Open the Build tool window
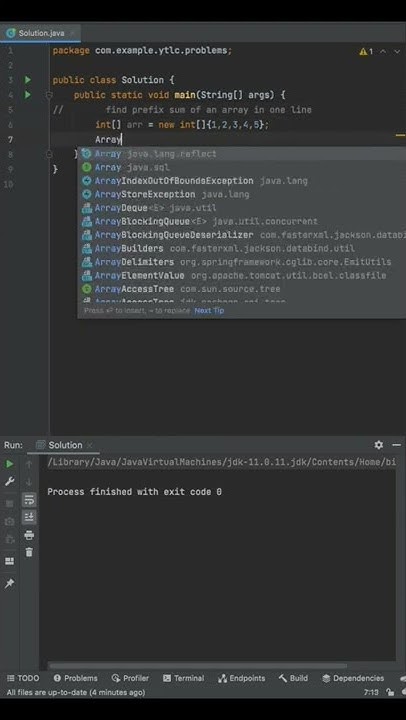The width and height of the screenshot is (406, 720). (293, 678)
